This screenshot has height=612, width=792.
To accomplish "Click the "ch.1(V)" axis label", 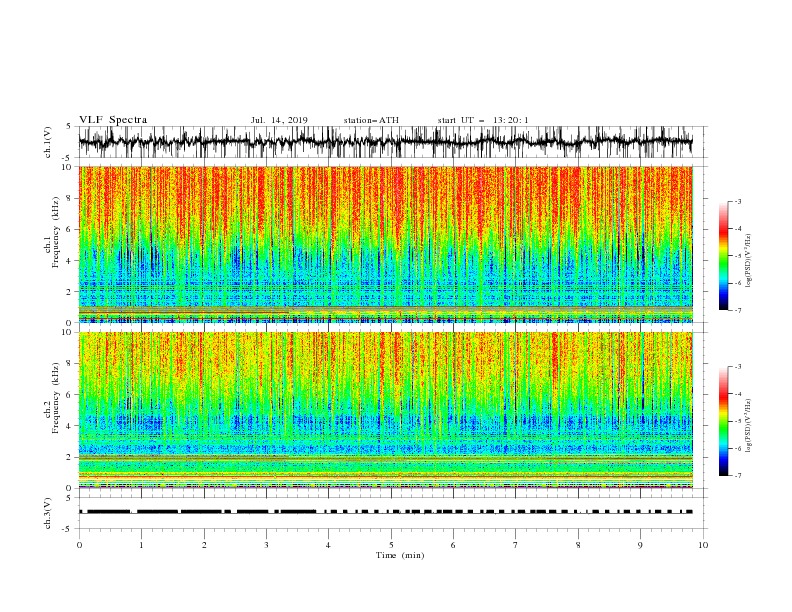I will [x=48, y=142].
